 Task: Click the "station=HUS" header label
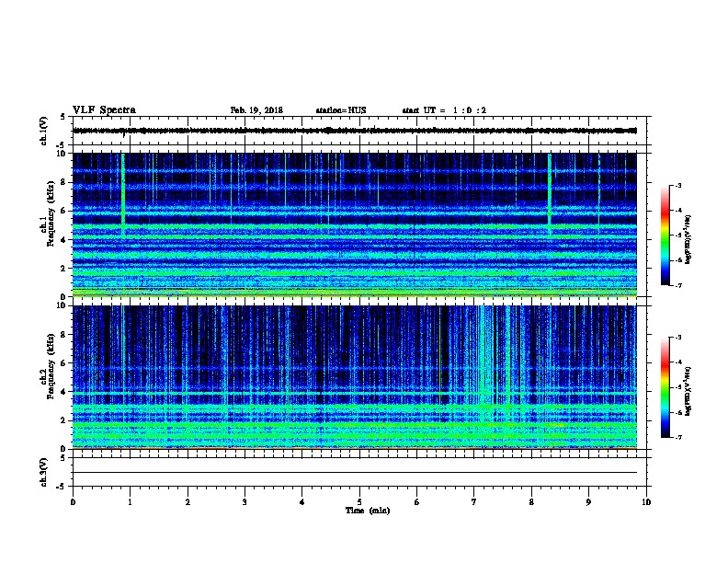pyautogui.click(x=341, y=110)
